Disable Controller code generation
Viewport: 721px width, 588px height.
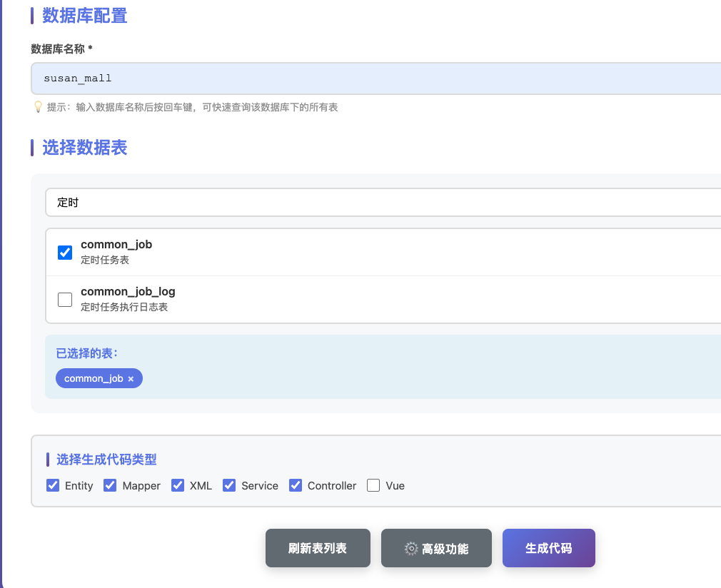296,485
